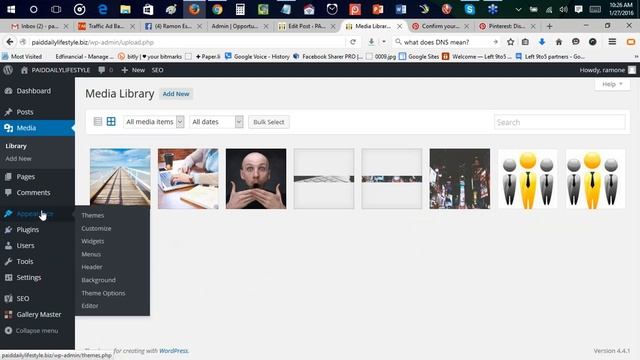640x360 pixels.
Task: Select Editor in Appearance flyout
Action: click(x=90, y=306)
